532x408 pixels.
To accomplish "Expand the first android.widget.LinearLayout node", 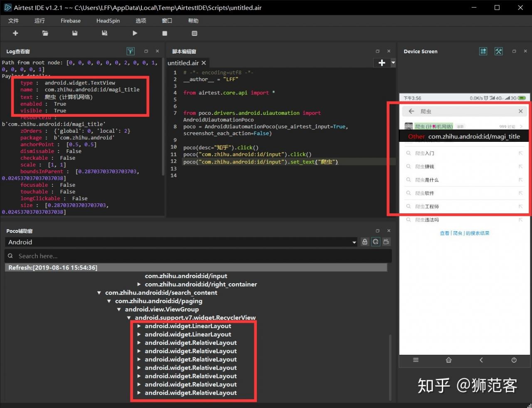I will point(139,326).
